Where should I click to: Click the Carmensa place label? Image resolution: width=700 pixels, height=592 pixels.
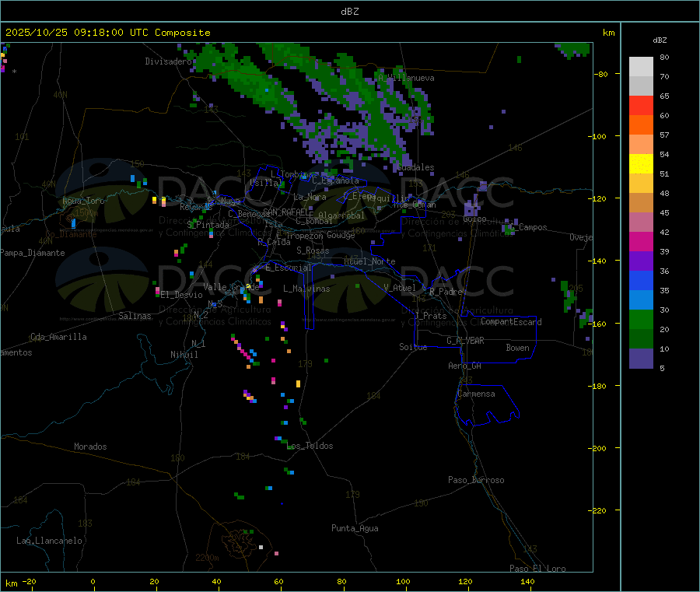476,394
